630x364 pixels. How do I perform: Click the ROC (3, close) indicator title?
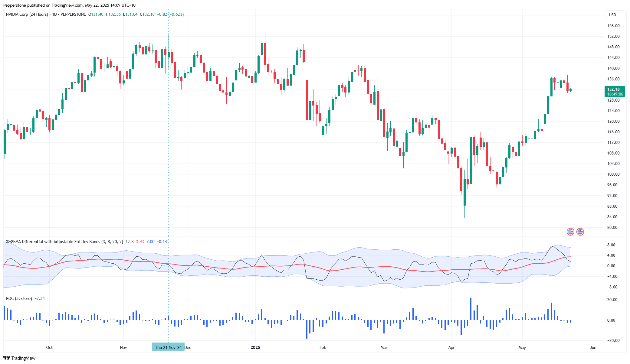point(19,298)
